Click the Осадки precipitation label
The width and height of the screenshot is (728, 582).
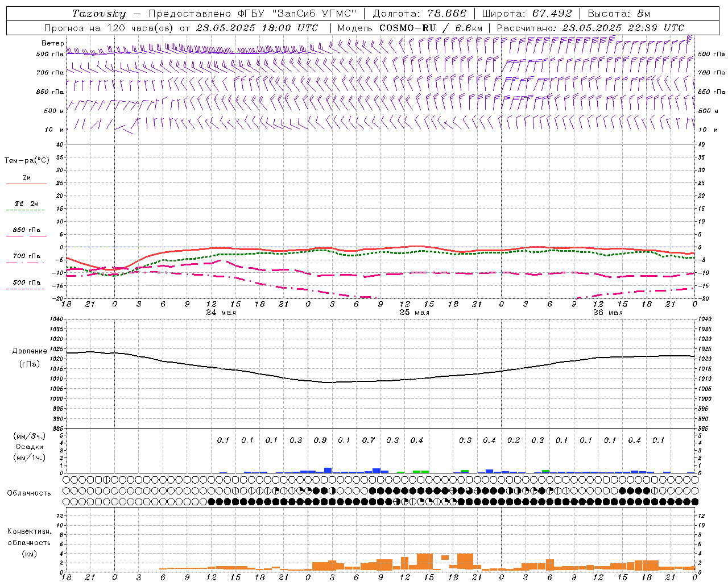click(x=29, y=447)
